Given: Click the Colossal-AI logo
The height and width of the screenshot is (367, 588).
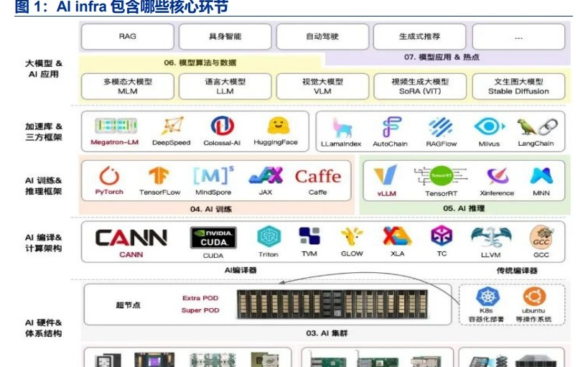Looking at the screenshot, I should 222,126.
